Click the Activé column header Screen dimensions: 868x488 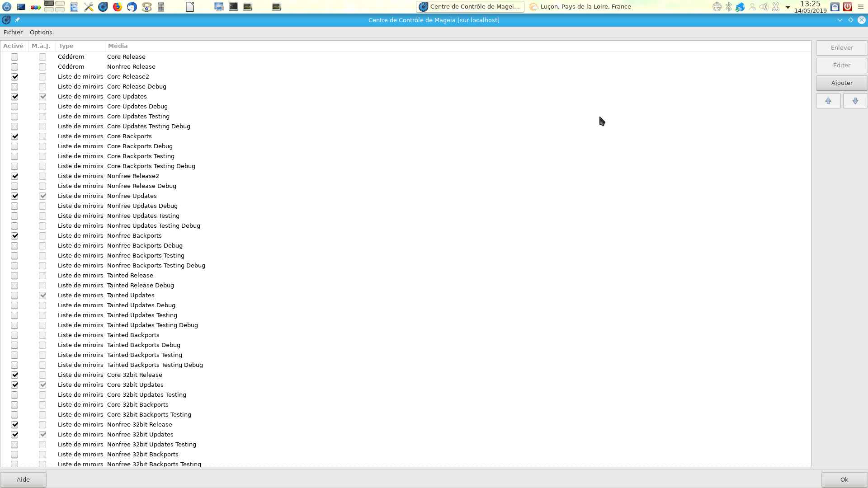pos(14,46)
